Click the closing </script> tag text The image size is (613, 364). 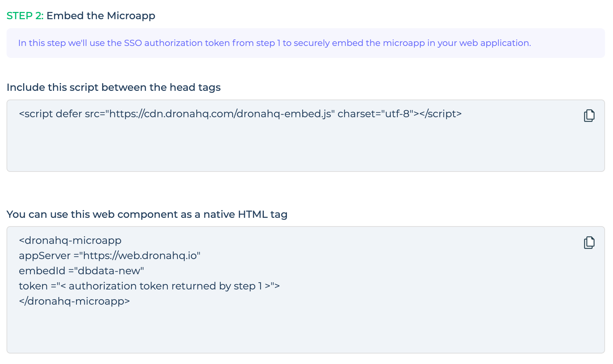441,114
